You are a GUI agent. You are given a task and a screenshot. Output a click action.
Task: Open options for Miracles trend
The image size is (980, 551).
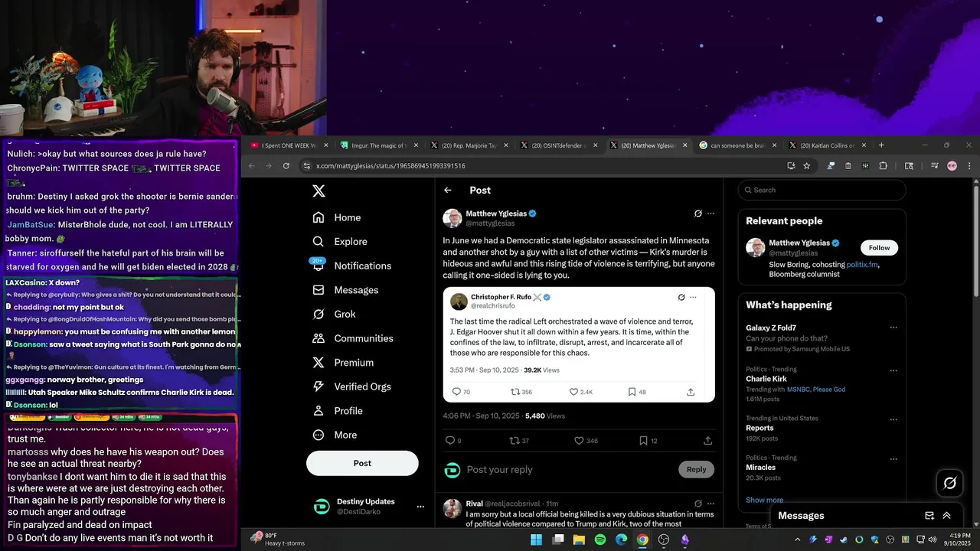(893, 458)
